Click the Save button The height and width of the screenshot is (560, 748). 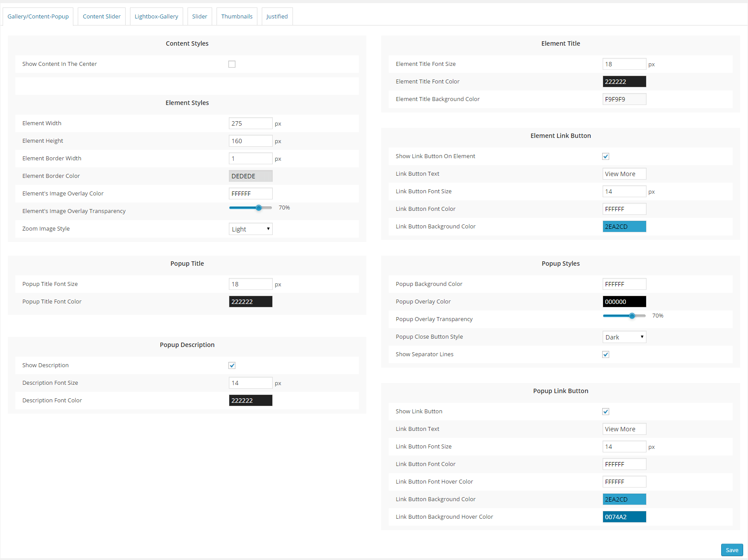click(x=731, y=550)
